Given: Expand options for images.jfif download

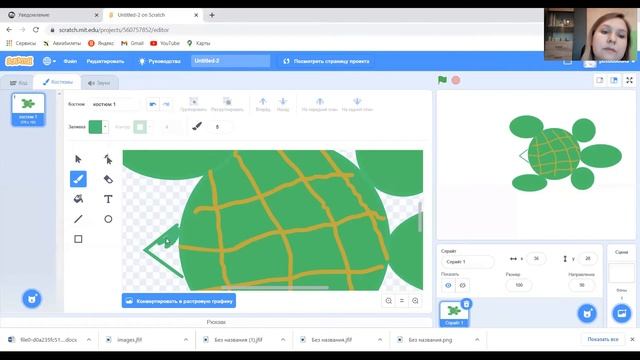Looking at the screenshot, I should pyautogui.click(x=186, y=340).
